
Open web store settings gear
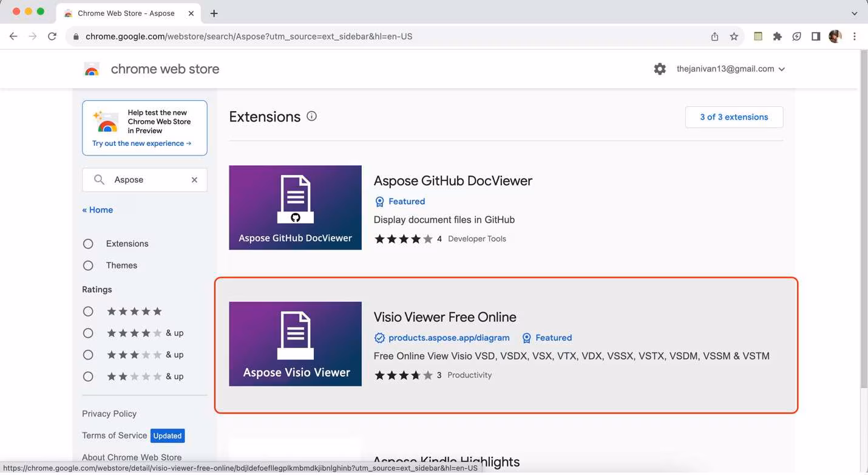pyautogui.click(x=660, y=69)
